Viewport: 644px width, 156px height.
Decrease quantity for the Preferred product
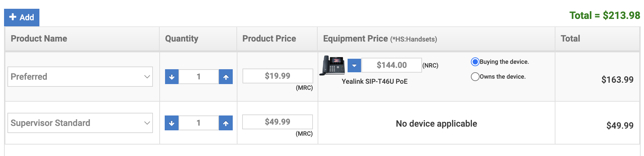point(172,77)
